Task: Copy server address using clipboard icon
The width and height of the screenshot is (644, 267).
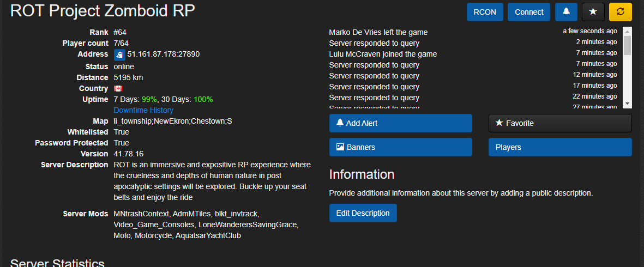Action: 119,54
